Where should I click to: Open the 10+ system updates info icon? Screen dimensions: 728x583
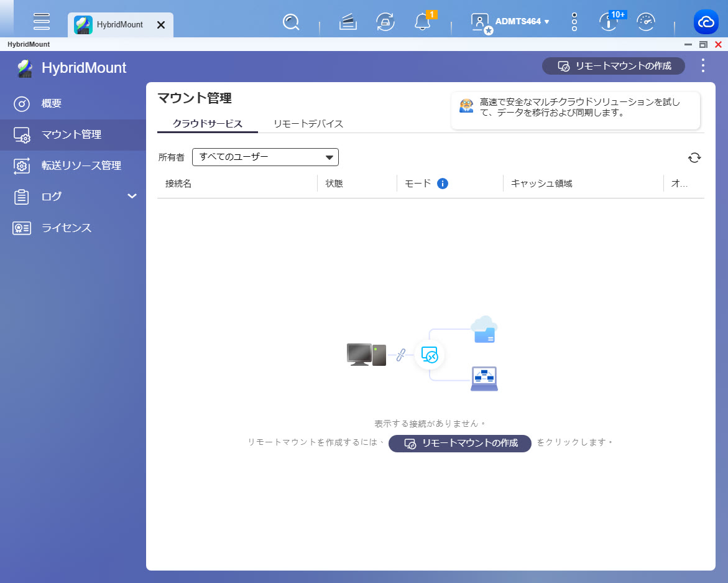(609, 22)
